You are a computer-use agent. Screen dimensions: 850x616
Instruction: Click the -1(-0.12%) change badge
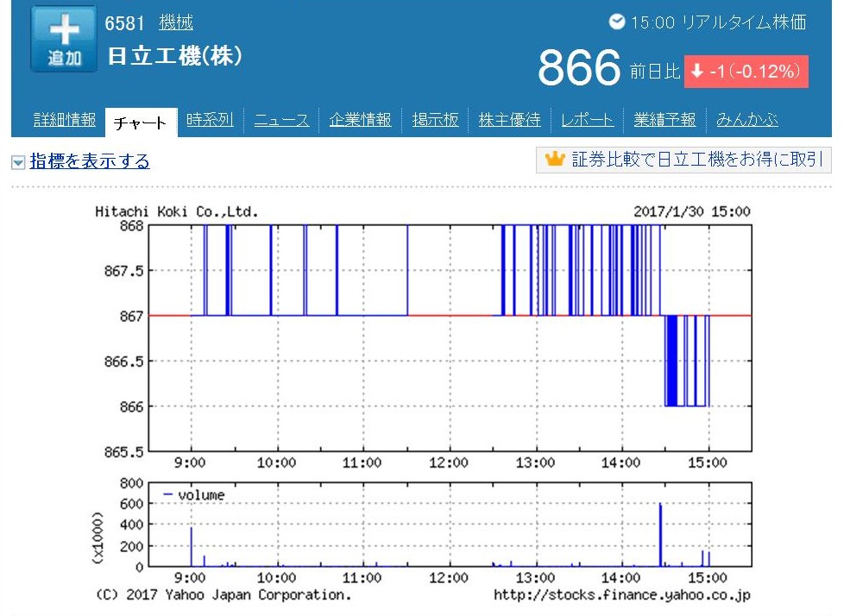click(746, 71)
